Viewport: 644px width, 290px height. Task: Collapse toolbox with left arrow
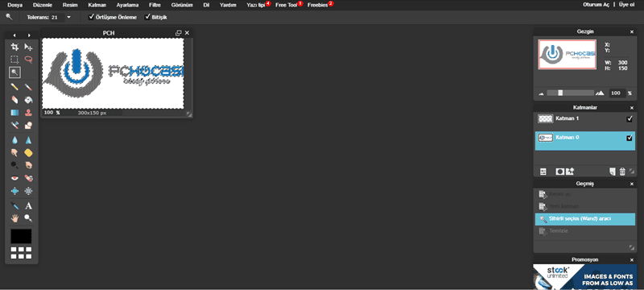[x=14, y=35]
